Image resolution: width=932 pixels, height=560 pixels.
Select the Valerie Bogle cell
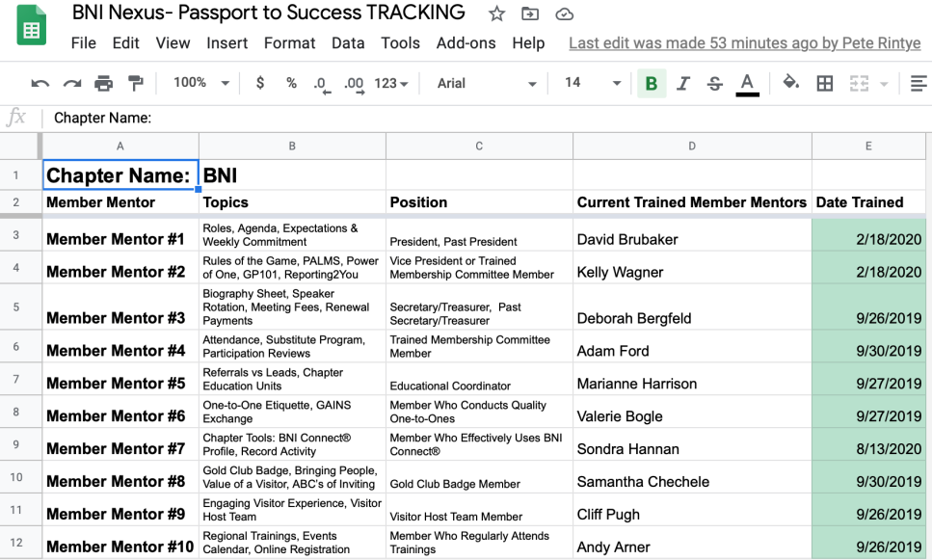tap(692, 412)
